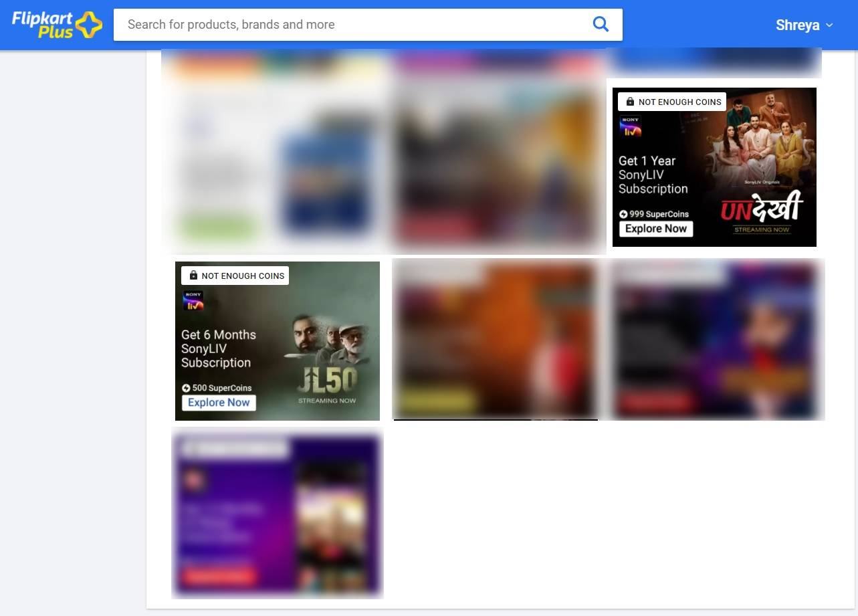This screenshot has height=616, width=858.
Task: Click the Plus star icon in logo
Action: (x=89, y=25)
